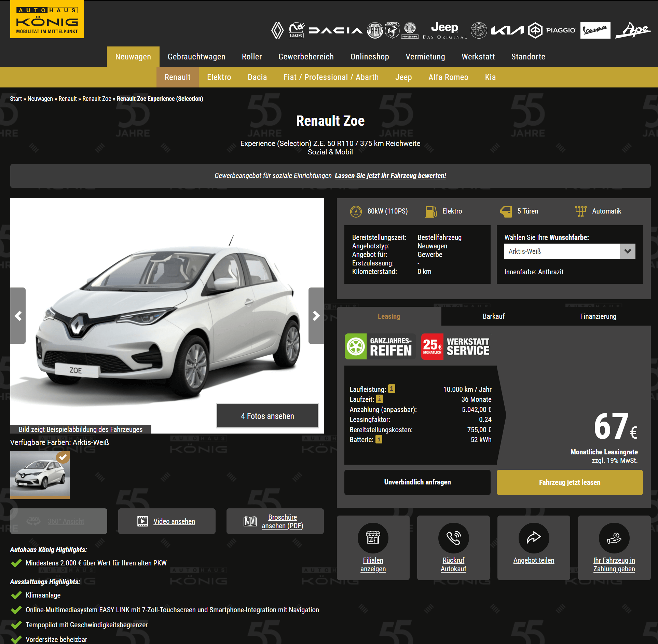
Task: Click the Autohaus König logo
Action: point(47,19)
